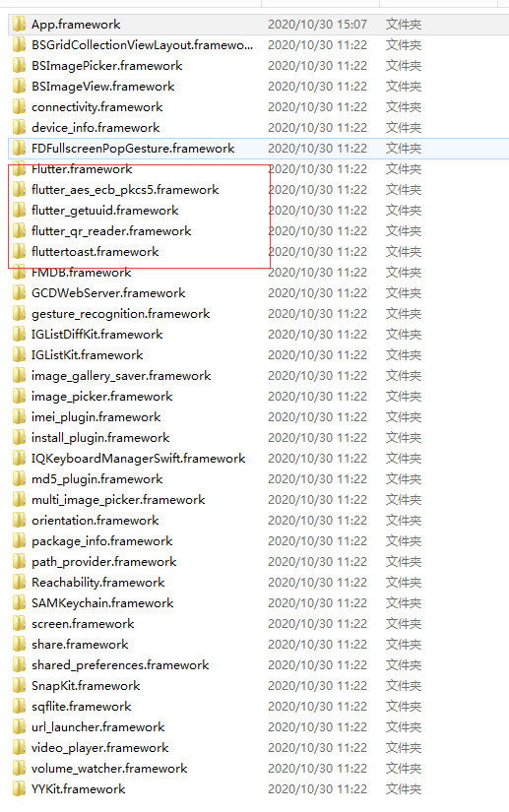The image size is (509, 812).
Task: Click the orientation.framework folder icon
Action: pos(19,521)
